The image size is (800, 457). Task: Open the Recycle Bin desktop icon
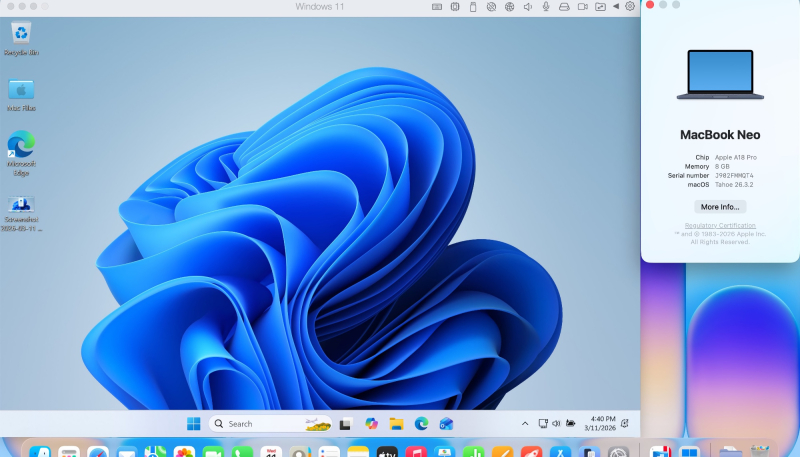(x=21, y=38)
